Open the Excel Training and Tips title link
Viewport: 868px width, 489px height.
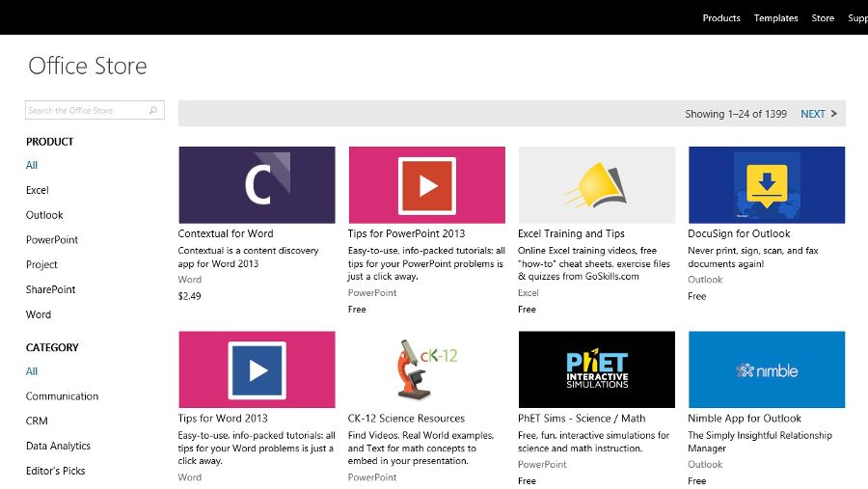pyautogui.click(x=571, y=233)
